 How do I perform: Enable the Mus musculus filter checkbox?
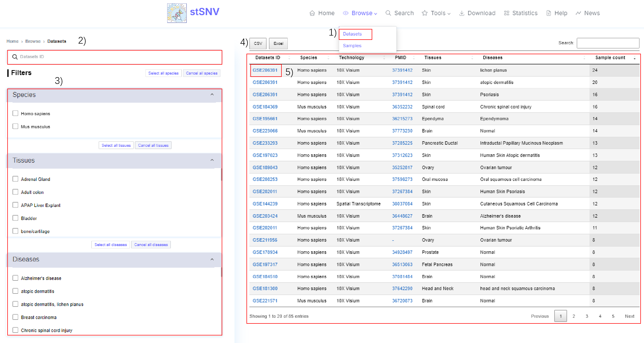click(x=15, y=126)
